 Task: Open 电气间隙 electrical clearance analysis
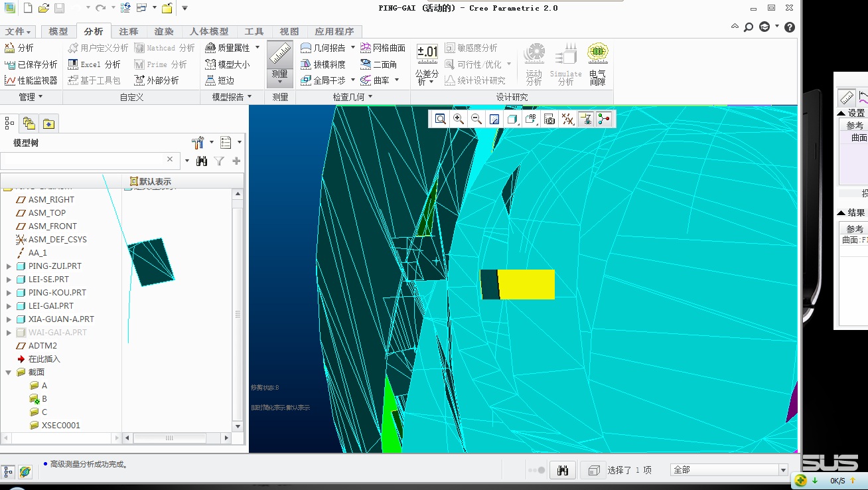(x=597, y=64)
